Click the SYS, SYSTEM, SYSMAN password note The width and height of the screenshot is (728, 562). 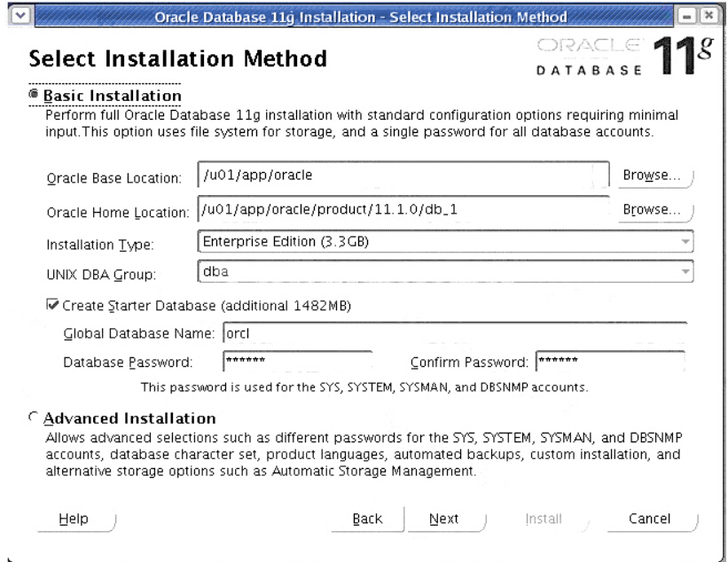pyautogui.click(x=364, y=387)
